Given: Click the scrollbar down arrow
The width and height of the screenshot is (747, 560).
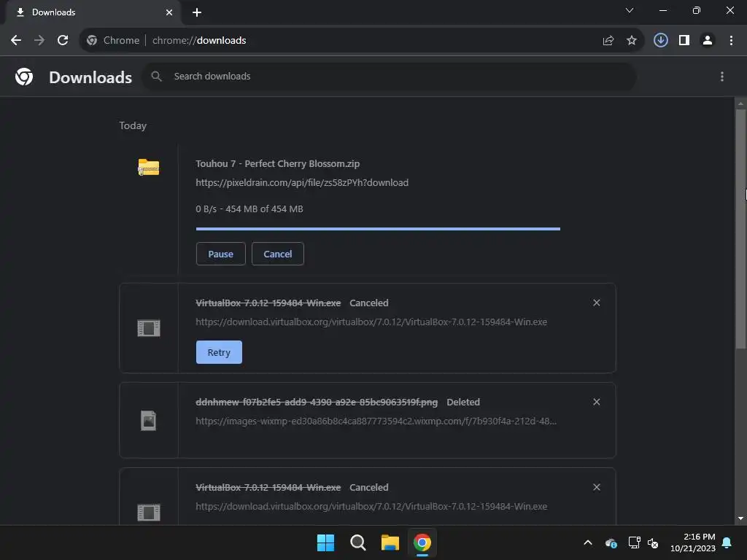Looking at the screenshot, I should [740, 518].
